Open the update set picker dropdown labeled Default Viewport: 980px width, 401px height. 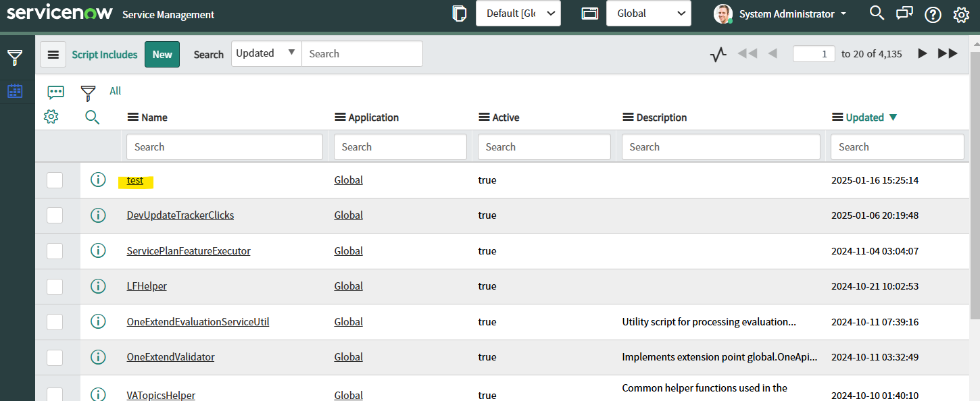click(518, 14)
